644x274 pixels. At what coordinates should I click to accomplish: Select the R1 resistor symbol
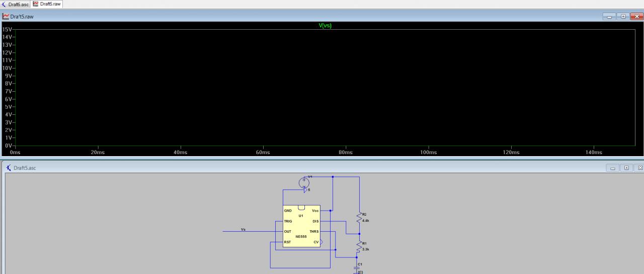(359, 246)
